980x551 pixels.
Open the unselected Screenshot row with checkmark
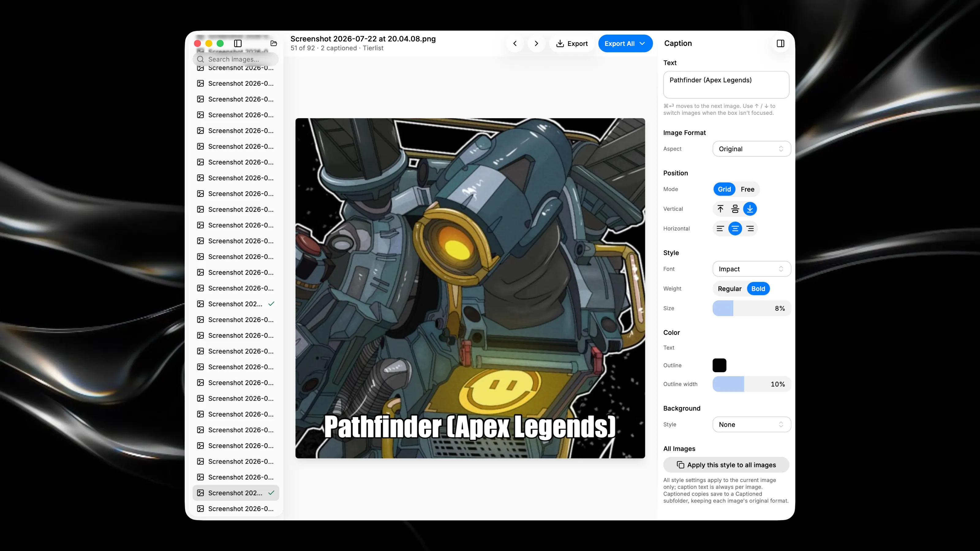236,304
